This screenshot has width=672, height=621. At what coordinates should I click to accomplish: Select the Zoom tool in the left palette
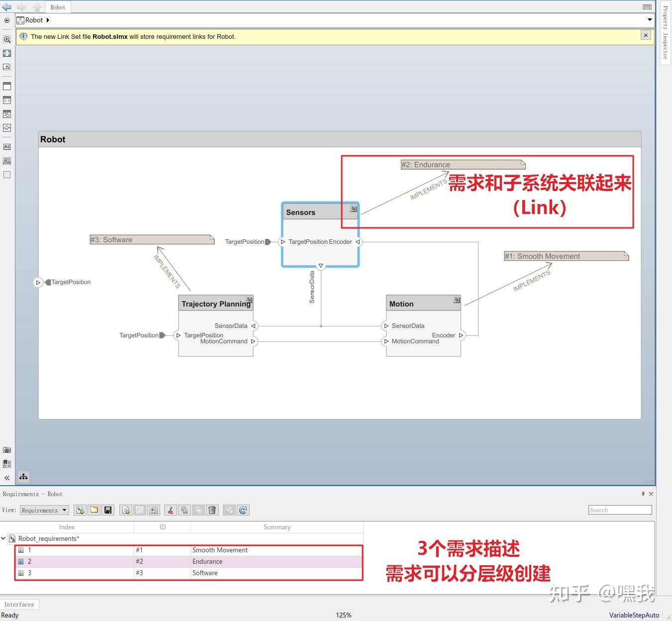click(7, 39)
